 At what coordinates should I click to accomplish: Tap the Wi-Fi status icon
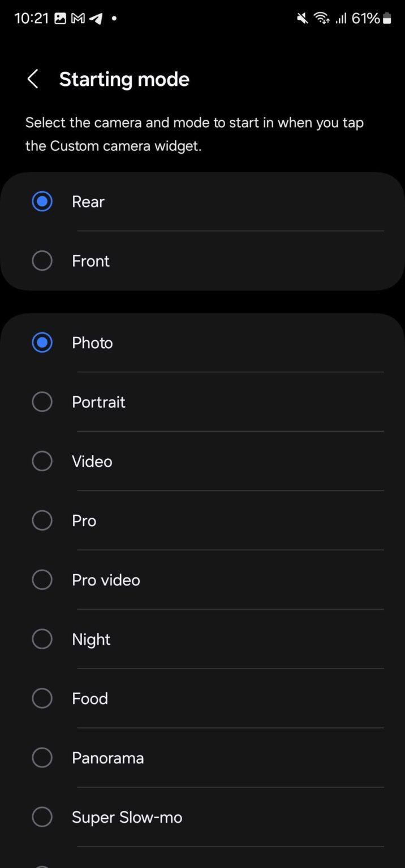coord(321,18)
